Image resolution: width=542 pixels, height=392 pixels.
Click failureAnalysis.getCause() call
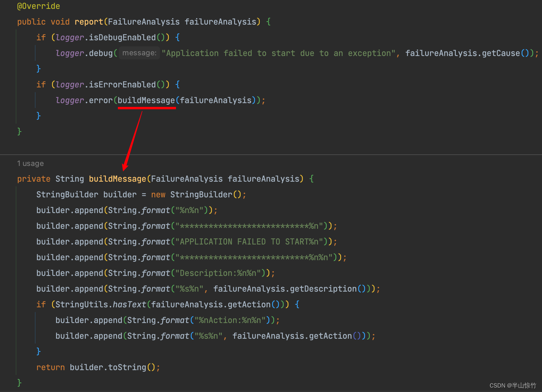(x=467, y=53)
